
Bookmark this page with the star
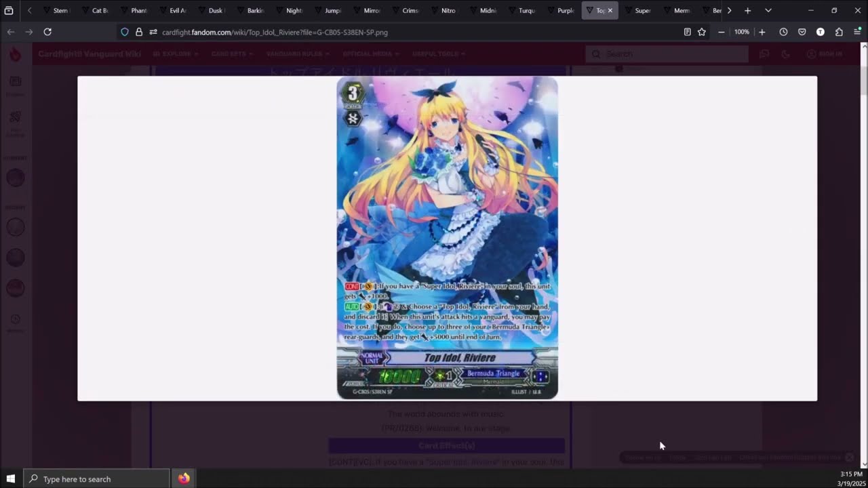coord(702,32)
